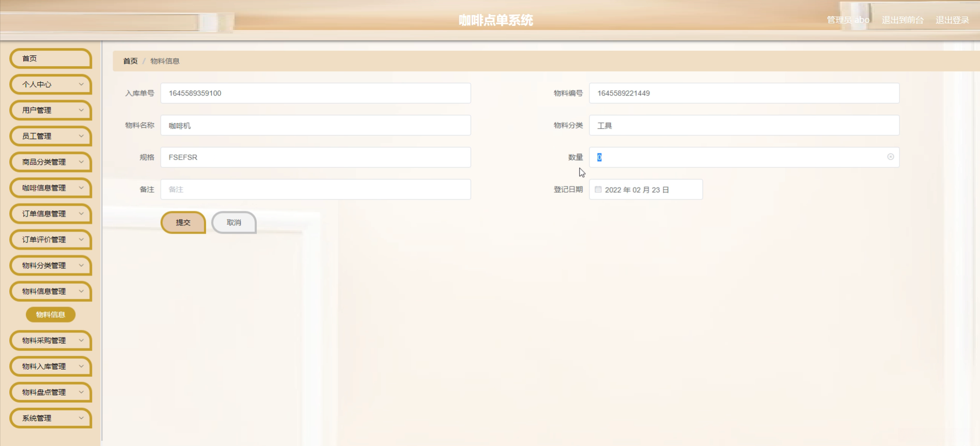Expand the 用户管理 menu chevron
980x446 pixels.
tap(81, 110)
